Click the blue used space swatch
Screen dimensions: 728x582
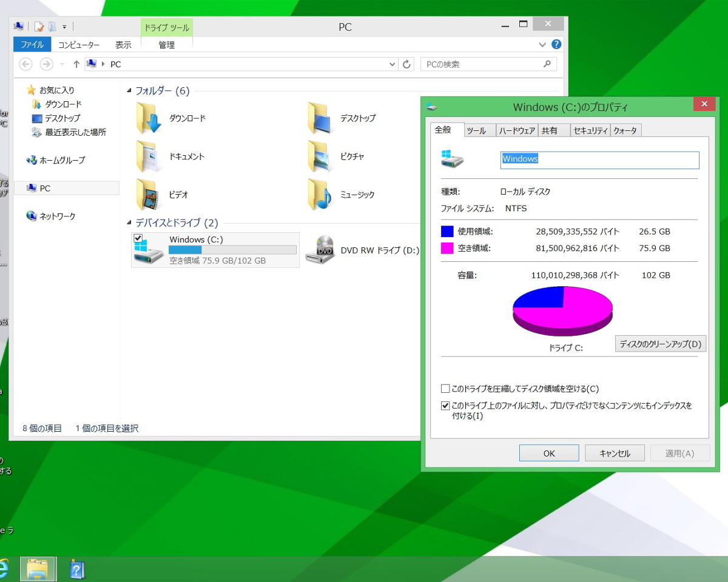pyautogui.click(x=447, y=231)
